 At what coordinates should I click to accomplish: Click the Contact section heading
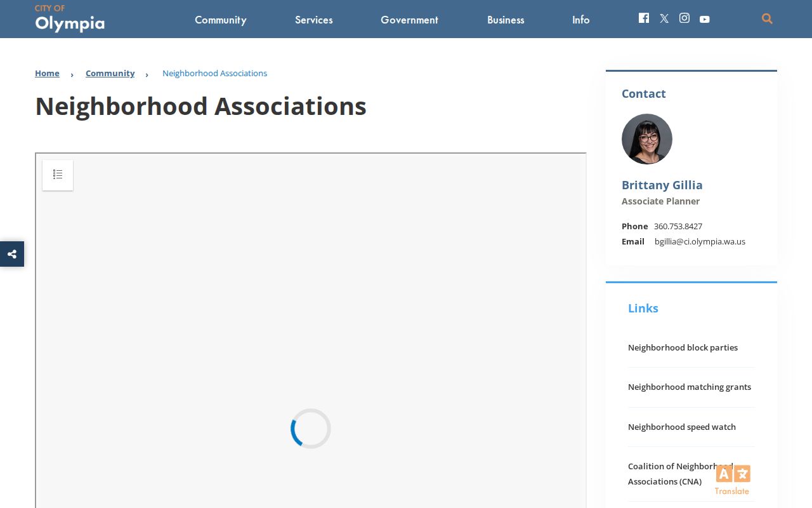tap(644, 93)
